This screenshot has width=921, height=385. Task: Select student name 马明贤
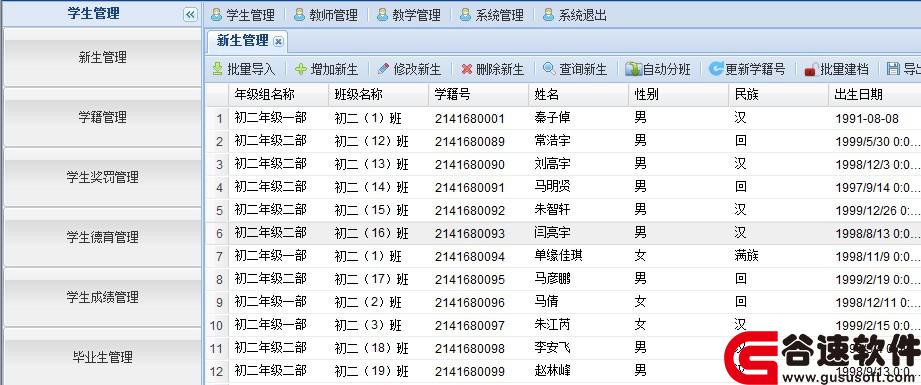pyautogui.click(x=552, y=187)
